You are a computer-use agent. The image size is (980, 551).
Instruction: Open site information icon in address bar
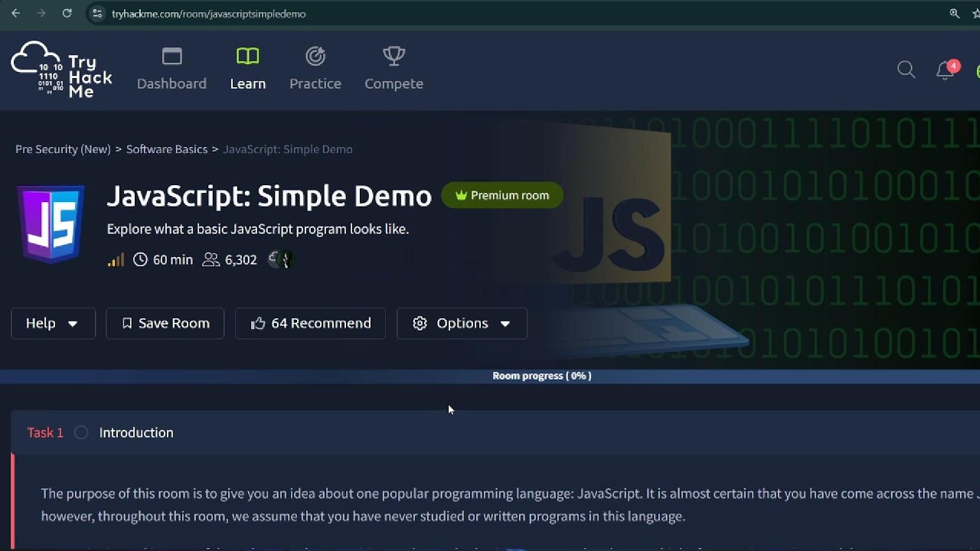coord(97,14)
